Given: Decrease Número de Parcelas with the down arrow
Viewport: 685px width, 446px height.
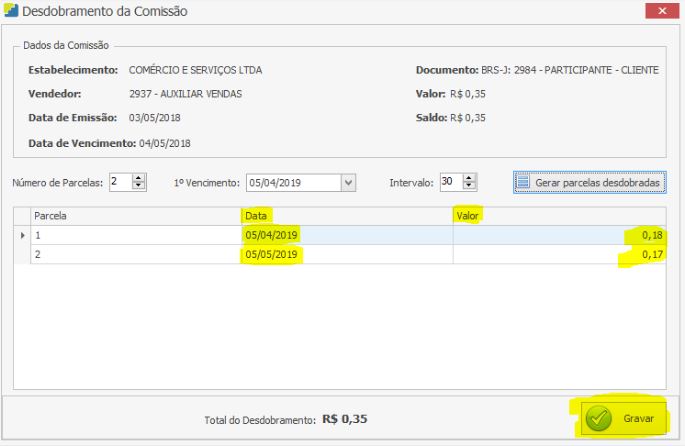Looking at the screenshot, I should point(139,186).
